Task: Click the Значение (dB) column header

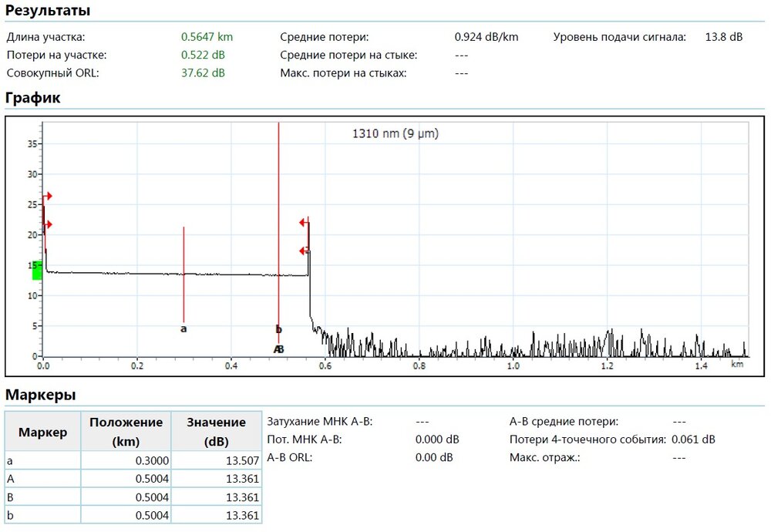Action: pyautogui.click(x=216, y=432)
